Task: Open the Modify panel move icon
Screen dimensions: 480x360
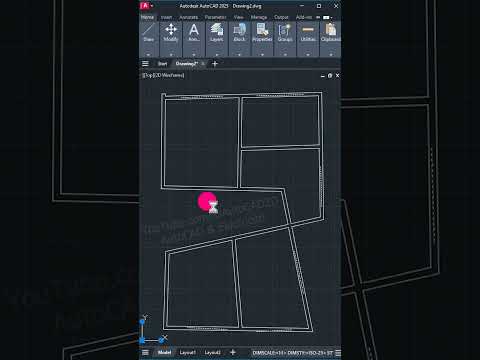Action: (171, 29)
